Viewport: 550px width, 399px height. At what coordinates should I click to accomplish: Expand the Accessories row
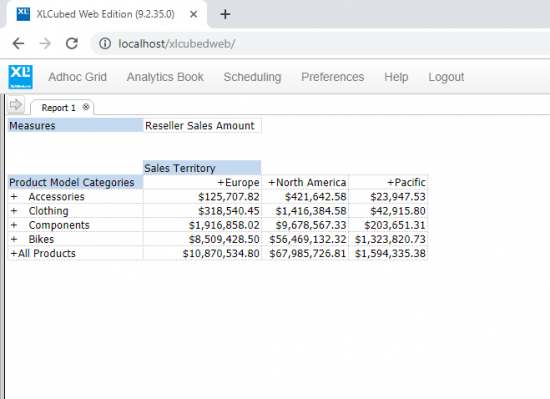click(14, 197)
